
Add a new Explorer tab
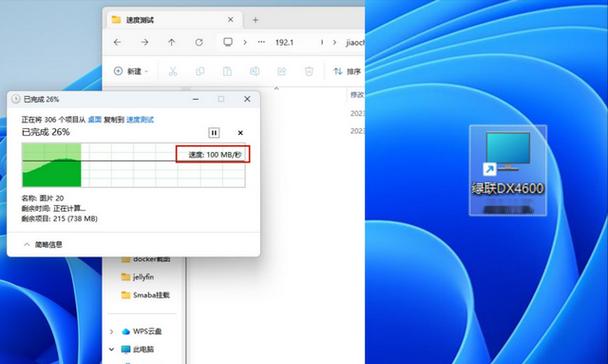tap(255, 20)
